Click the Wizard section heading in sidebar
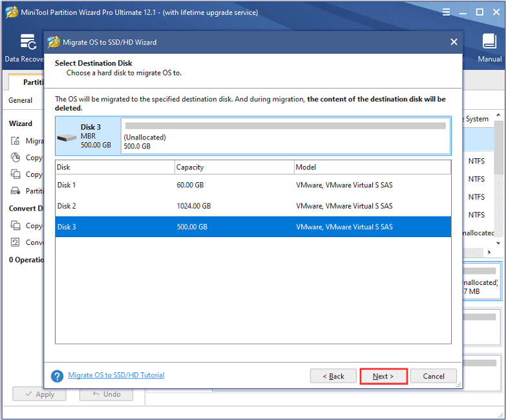 coord(21,123)
